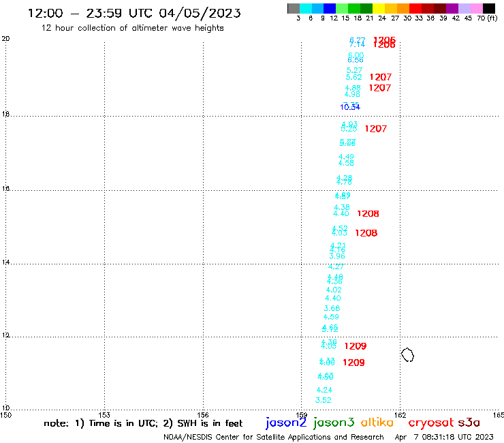504x443 pixels.
Task: Click the title '12:00 – 23:59 UTC 04/05/2023'
Action: pos(134,13)
